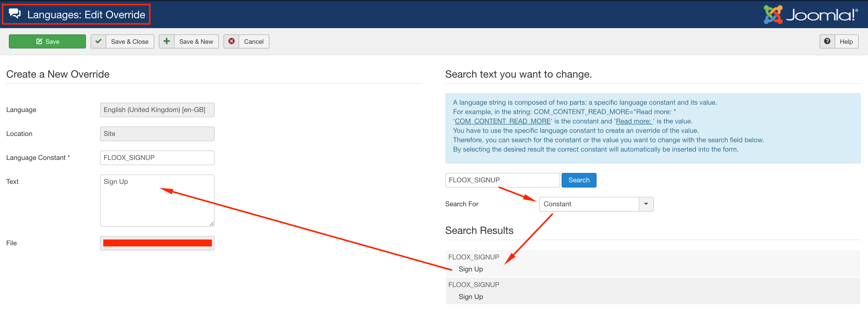Click the pencil edit icon on Save
The height and width of the screenshot is (312, 868).
point(39,41)
